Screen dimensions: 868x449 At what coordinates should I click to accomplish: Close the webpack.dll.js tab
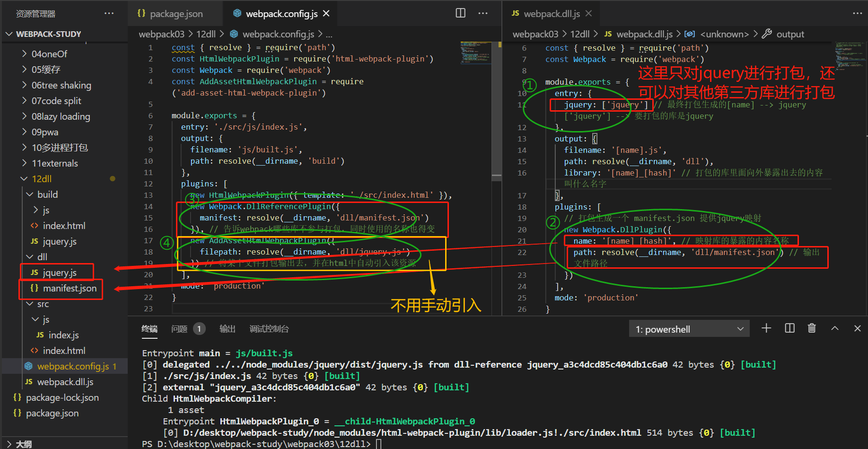[588, 14]
